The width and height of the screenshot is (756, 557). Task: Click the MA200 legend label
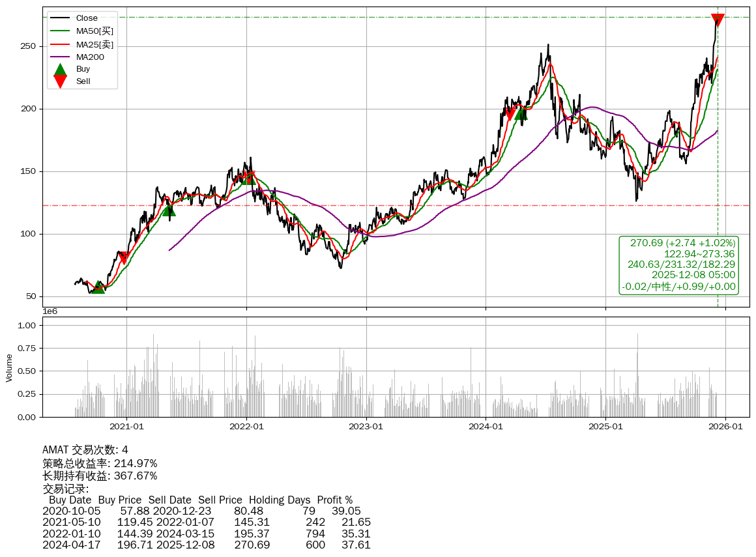90,57
